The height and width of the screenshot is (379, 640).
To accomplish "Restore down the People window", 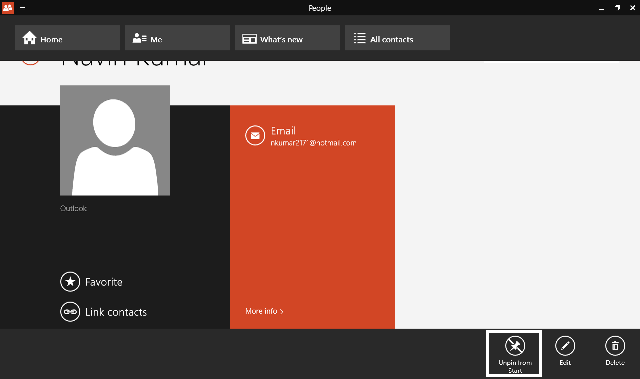I will click(x=618, y=8).
